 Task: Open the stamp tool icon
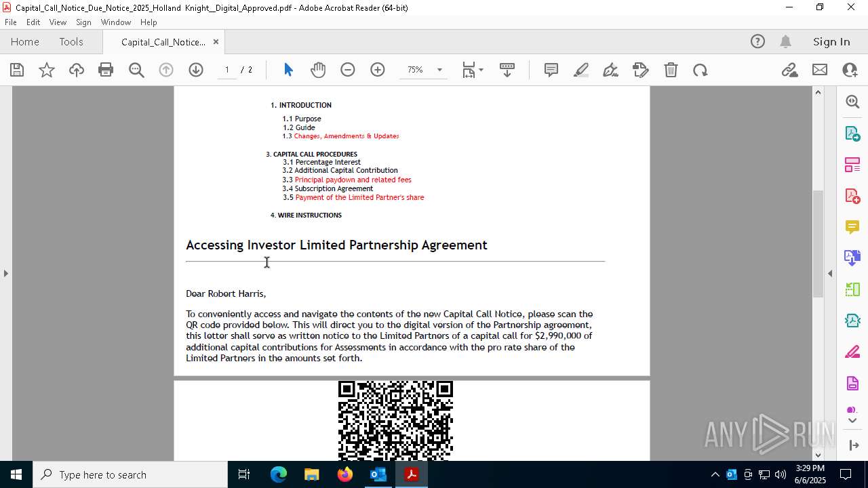click(x=641, y=70)
